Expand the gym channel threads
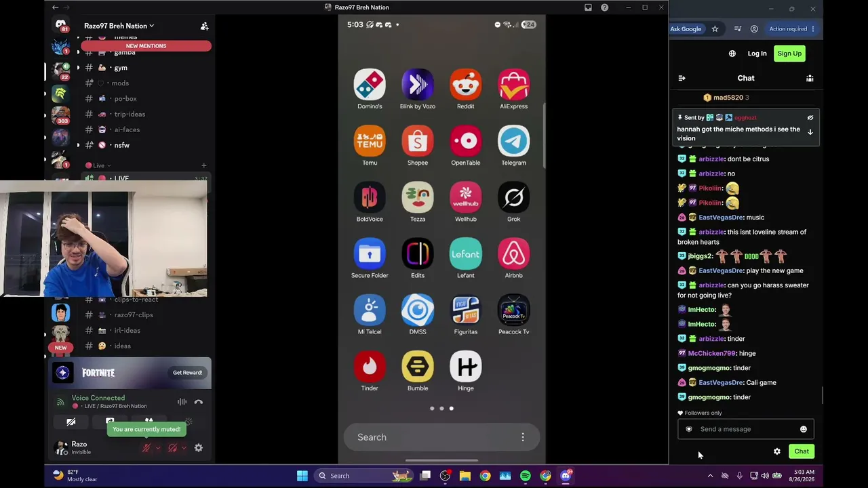The image size is (868, 488). click(x=78, y=68)
